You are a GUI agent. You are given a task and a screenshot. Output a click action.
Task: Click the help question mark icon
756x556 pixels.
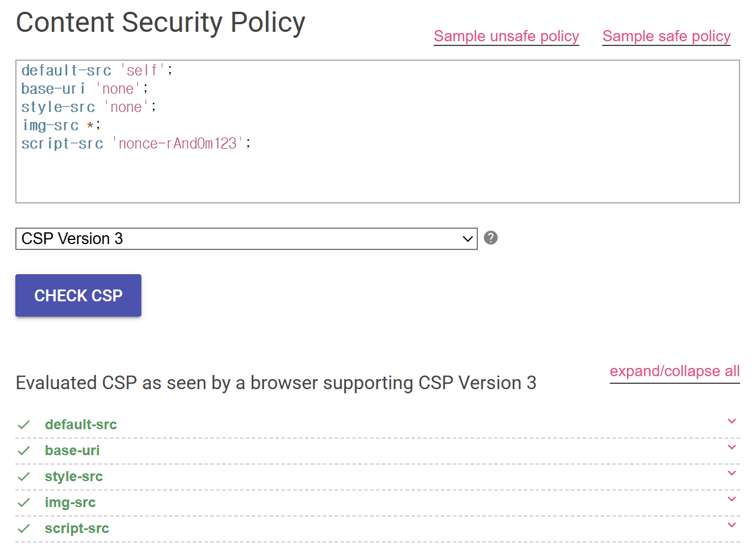[491, 238]
